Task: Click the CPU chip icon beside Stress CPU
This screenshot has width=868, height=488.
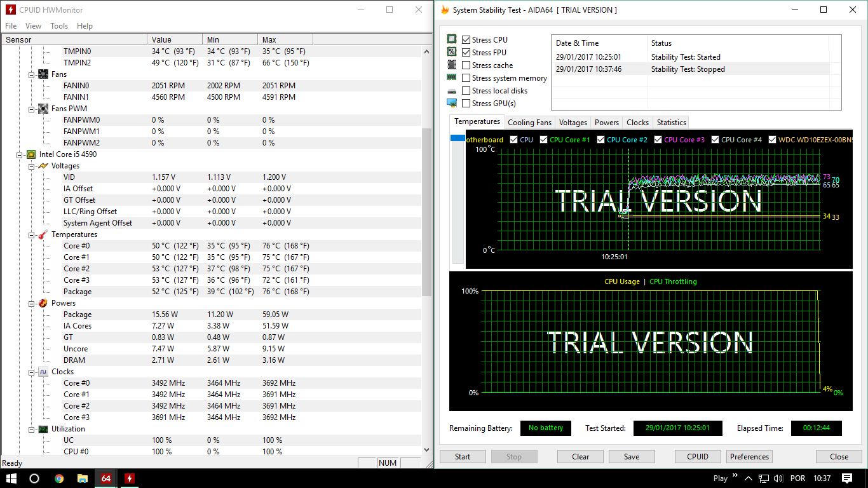Action: 452,39
